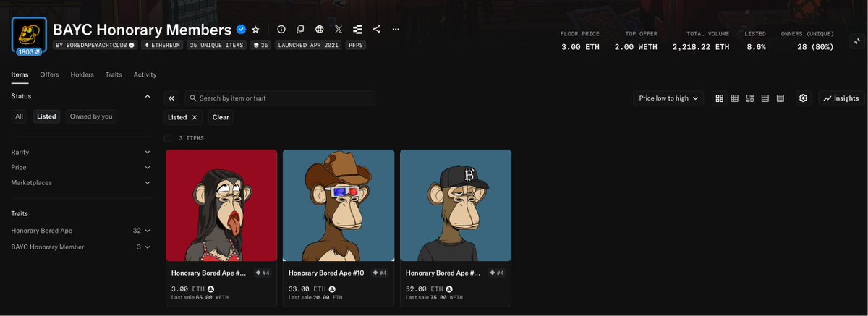Click the 1803 badge under the avatar
This screenshot has height=316, width=868.
coord(29,52)
